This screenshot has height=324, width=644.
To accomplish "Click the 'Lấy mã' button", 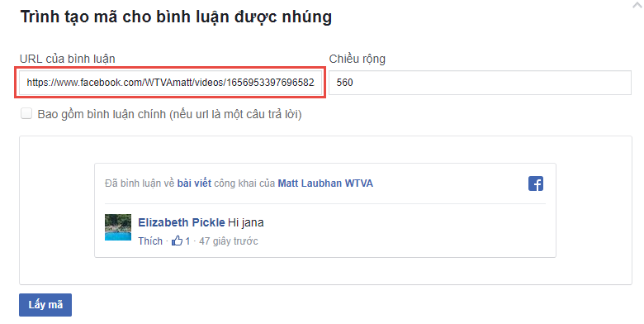I will tap(45, 305).
